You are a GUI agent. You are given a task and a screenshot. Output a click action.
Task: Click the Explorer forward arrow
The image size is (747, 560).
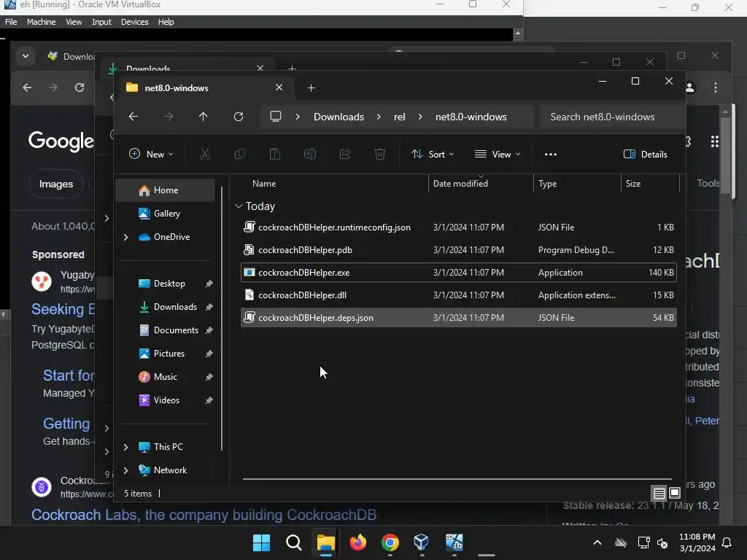coord(169,117)
